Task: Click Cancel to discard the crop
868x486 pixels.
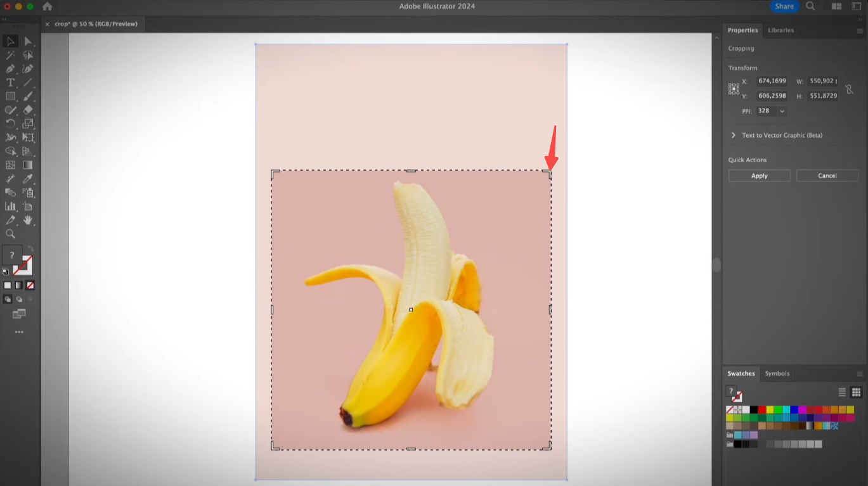Action: 827,176
